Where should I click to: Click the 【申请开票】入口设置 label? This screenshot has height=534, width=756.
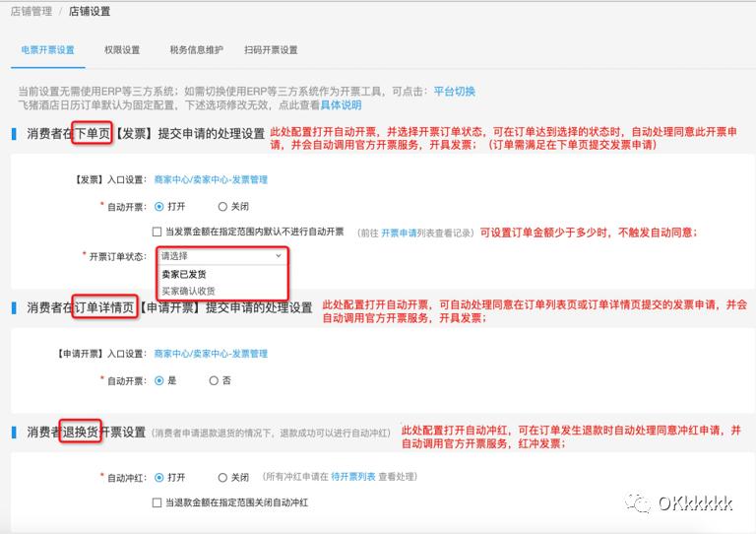pyautogui.click(x=101, y=354)
